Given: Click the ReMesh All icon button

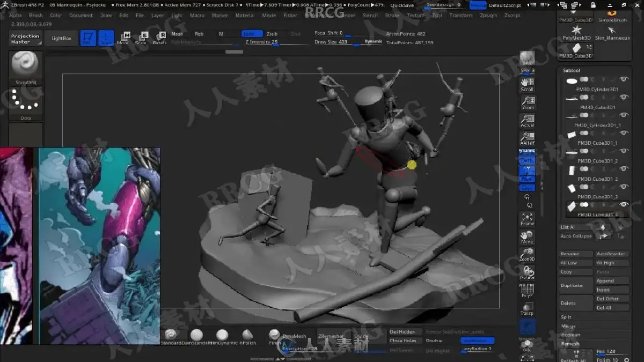Looking at the screenshot, I should point(576,355).
